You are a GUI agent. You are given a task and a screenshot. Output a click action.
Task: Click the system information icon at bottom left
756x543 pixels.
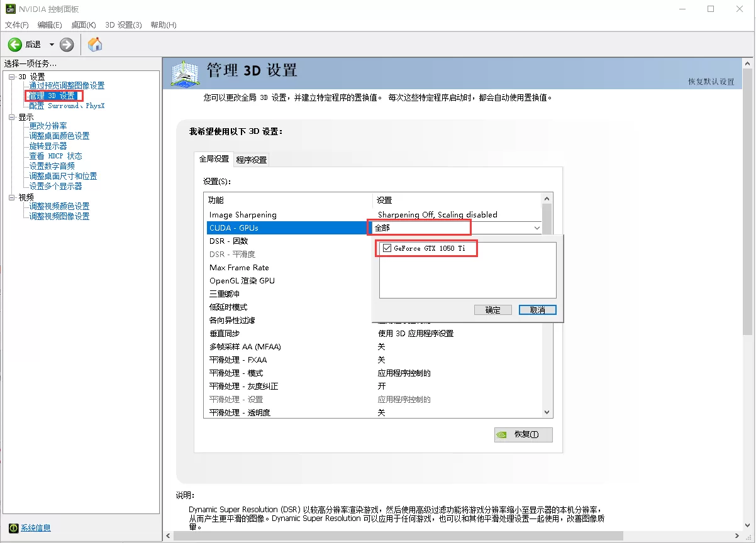click(x=13, y=527)
